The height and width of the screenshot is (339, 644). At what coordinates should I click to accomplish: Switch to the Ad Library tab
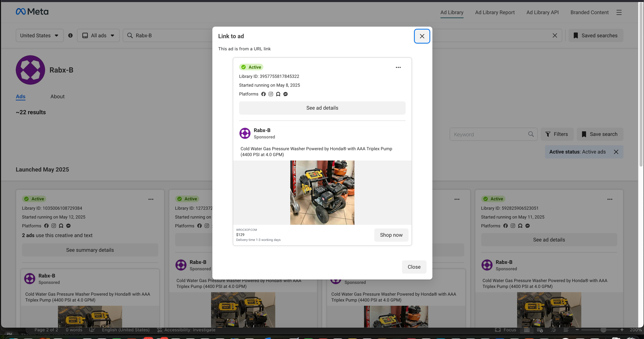coord(451,12)
